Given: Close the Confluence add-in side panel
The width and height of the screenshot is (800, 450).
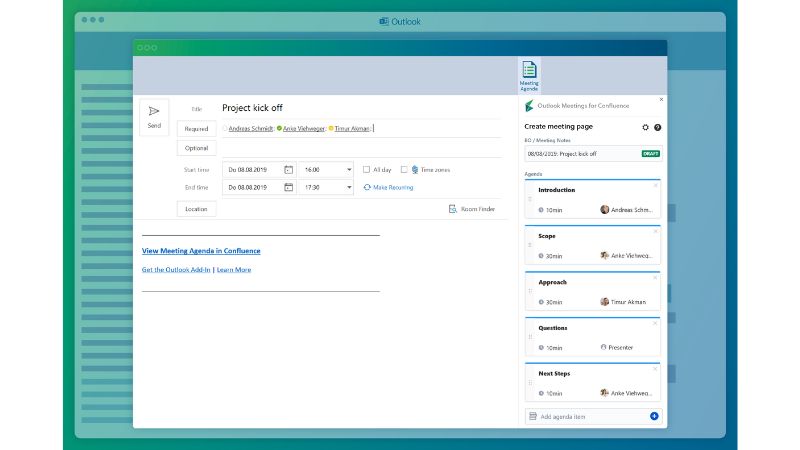Looking at the screenshot, I should 661,99.
